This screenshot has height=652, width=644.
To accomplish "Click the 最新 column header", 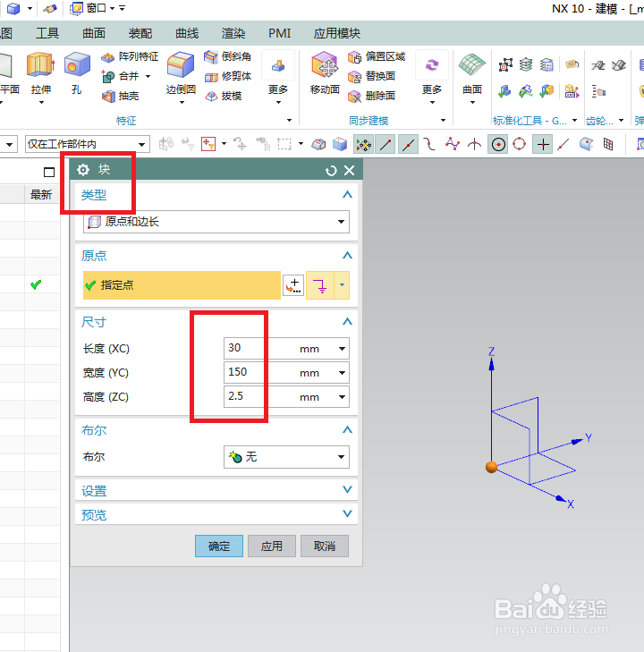I will [x=41, y=195].
